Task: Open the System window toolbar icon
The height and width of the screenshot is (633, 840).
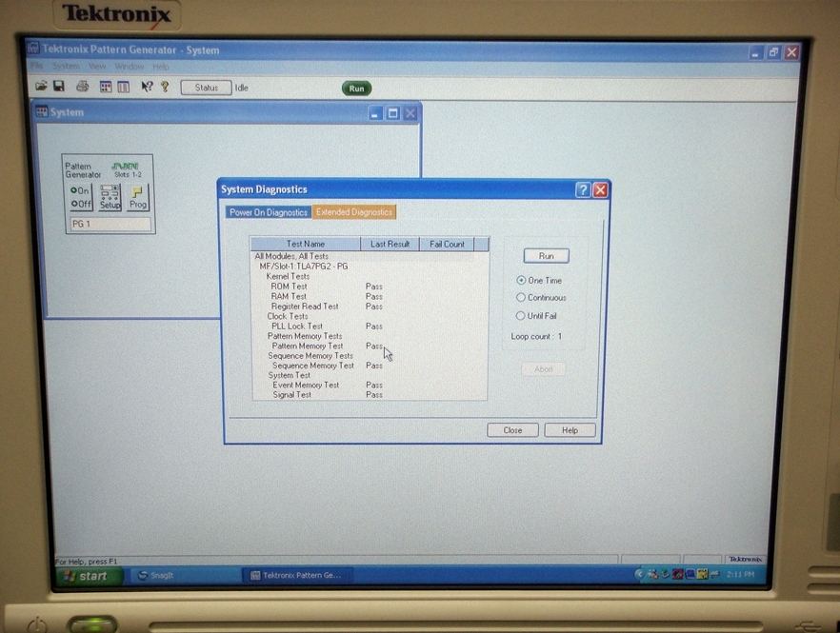Action: coord(106,87)
